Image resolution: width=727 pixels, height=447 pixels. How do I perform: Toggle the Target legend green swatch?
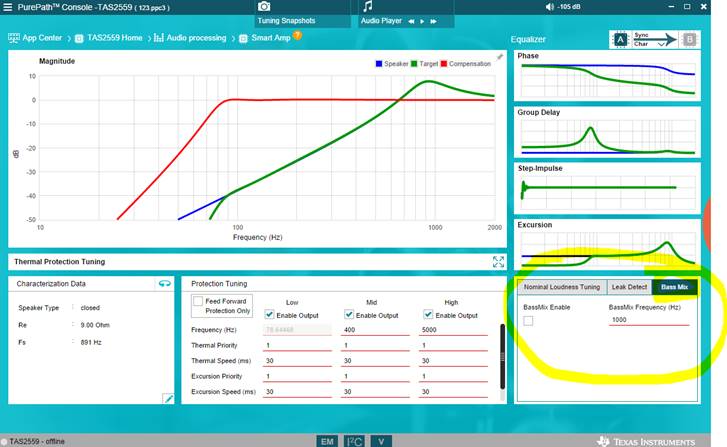pos(414,64)
